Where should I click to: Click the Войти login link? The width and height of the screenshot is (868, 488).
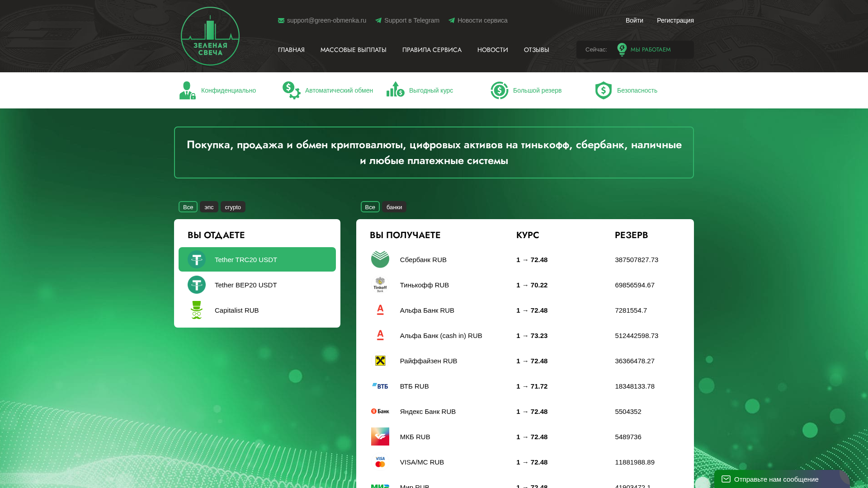coord(634,20)
